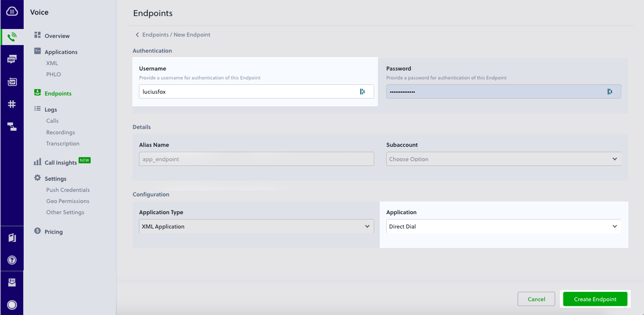Open the Application Type dropdown
644x315 pixels.
[256, 227]
